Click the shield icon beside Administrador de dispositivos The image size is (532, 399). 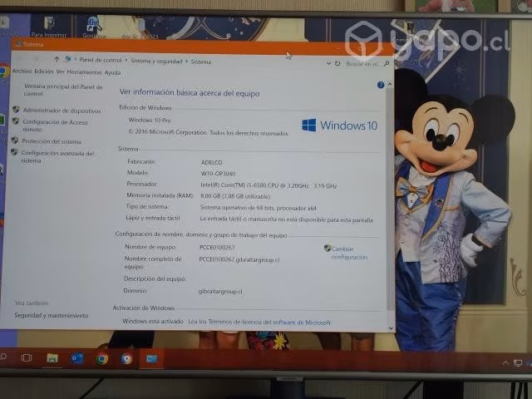coord(16,109)
